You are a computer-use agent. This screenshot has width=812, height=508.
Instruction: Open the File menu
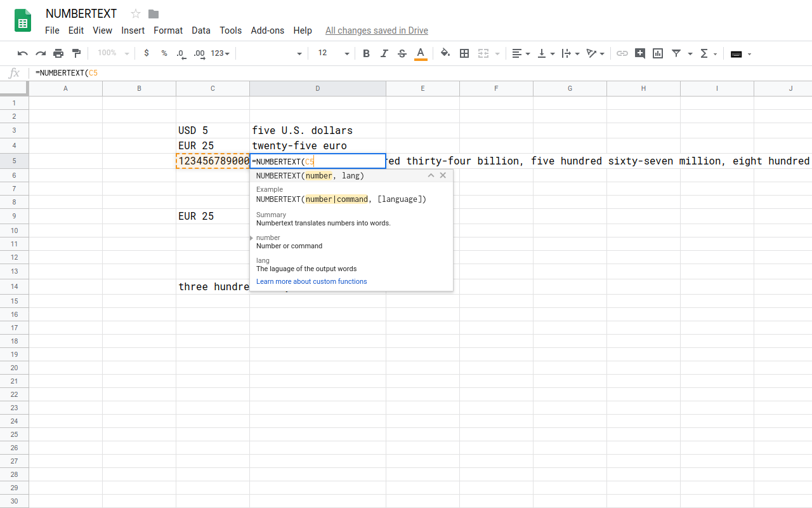pyautogui.click(x=53, y=30)
